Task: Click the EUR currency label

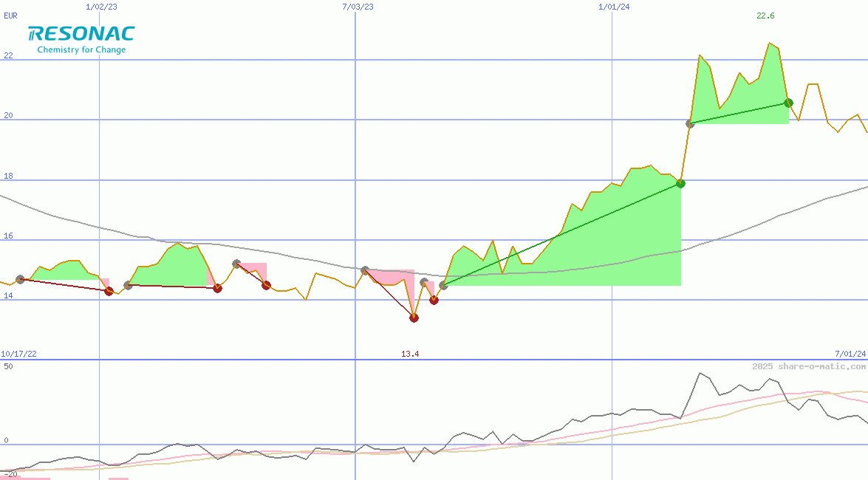Action: pyautogui.click(x=10, y=15)
